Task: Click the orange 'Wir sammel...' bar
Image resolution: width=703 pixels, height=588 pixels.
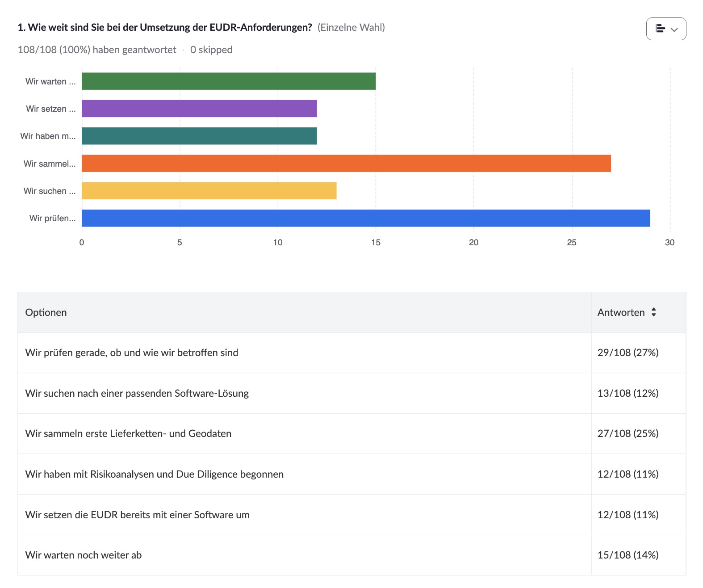Action: click(346, 164)
